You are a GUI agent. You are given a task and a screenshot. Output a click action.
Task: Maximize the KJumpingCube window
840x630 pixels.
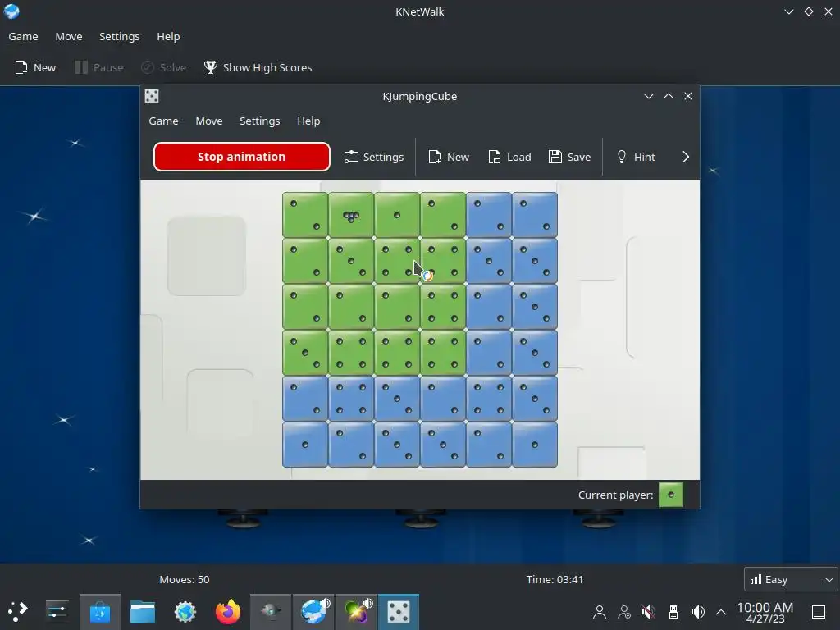669,96
